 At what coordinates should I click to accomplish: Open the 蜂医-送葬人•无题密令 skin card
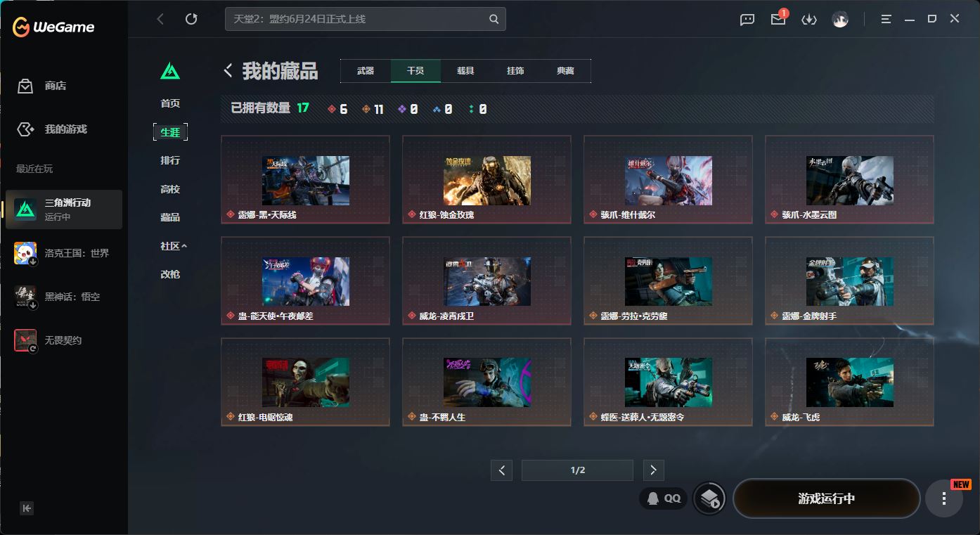tap(668, 382)
